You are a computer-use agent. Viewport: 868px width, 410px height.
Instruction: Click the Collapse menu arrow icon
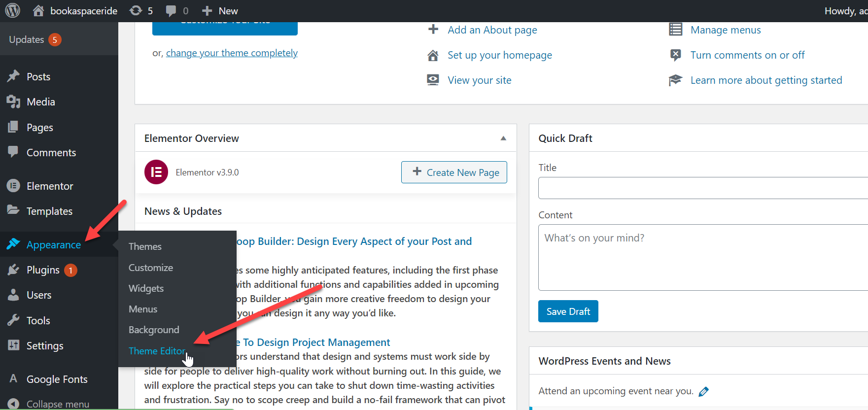[x=13, y=404]
